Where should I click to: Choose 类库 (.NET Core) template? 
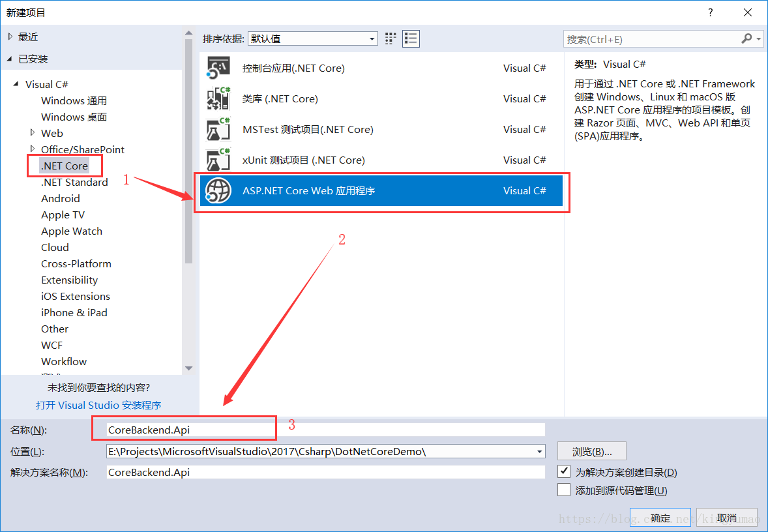click(x=381, y=98)
